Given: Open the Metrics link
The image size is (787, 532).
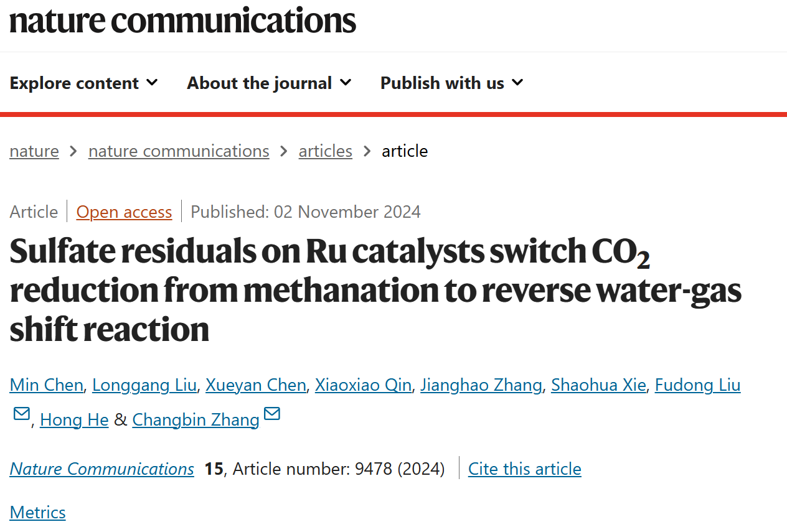Looking at the screenshot, I should [38, 512].
